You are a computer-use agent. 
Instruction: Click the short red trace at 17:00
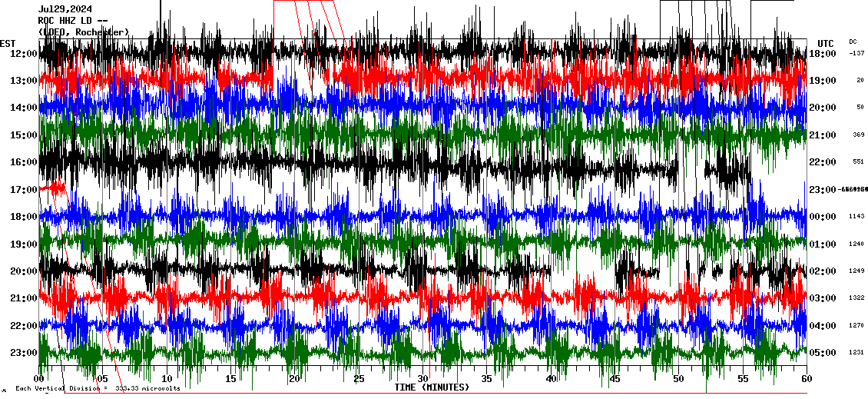53,187
